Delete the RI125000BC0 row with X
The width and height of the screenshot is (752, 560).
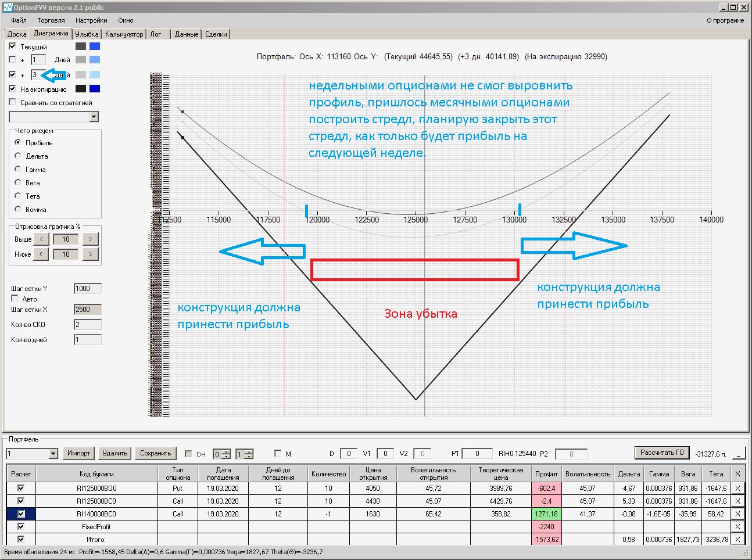[737, 501]
